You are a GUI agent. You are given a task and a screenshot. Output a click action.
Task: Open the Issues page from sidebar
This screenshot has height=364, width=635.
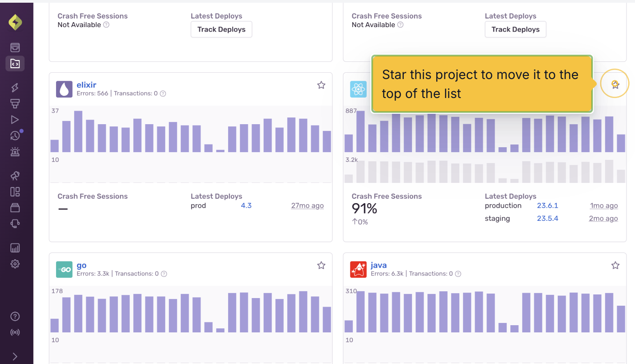15,47
